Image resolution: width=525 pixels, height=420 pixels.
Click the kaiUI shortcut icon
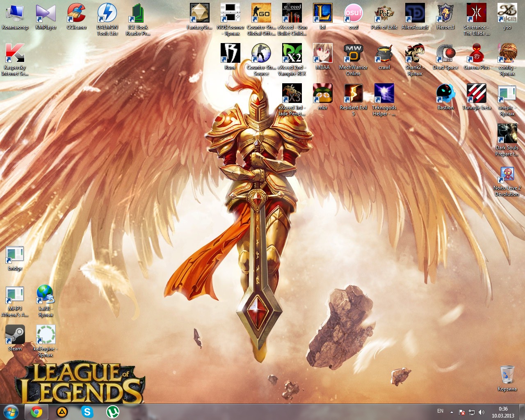point(46,301)
